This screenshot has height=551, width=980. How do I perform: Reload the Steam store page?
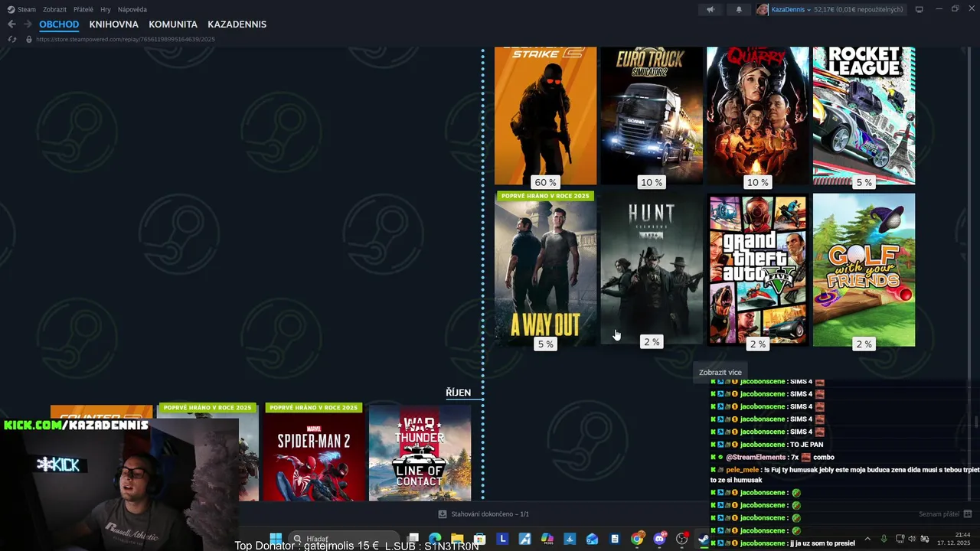(12, 39)
